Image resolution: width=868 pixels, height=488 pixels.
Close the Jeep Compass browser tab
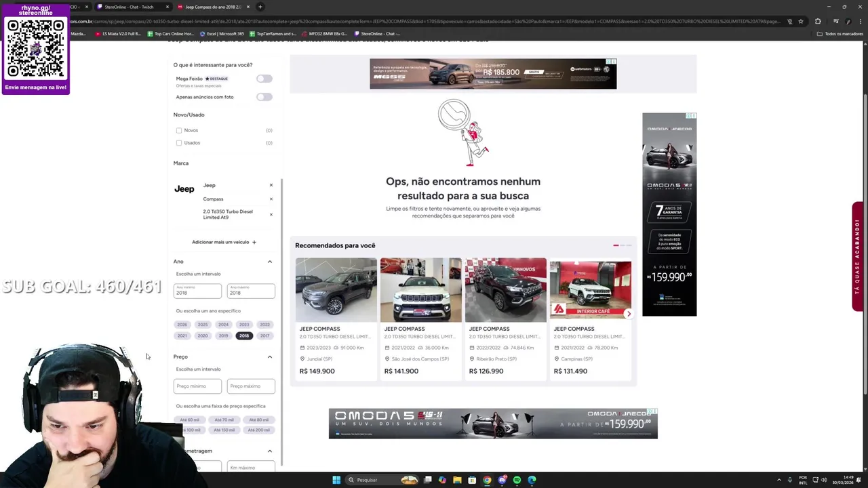[248, 7]
